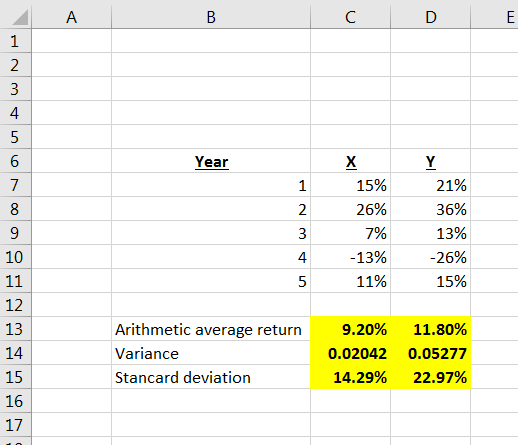Select row 3 header
The height and width of the screenshot is (445, 518).
click(x=15, y=89)
